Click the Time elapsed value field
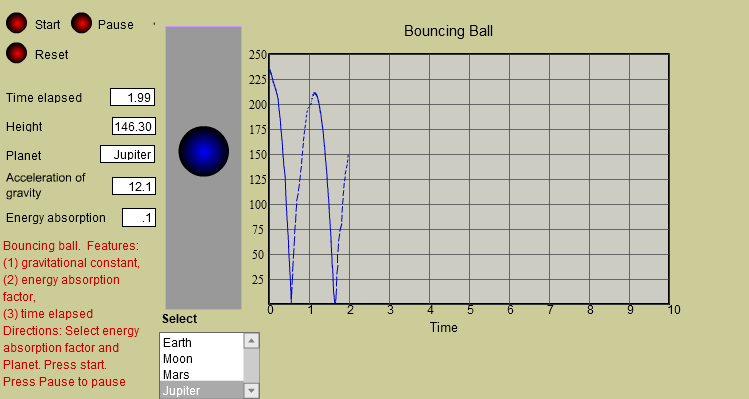The width and height of the screenshot is (749, 399). pos(132,97)
